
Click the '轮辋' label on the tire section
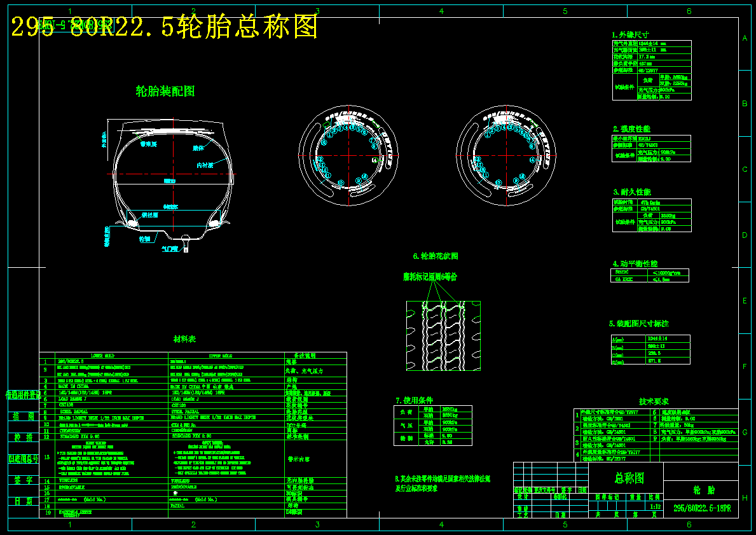(x=144, y=239)
